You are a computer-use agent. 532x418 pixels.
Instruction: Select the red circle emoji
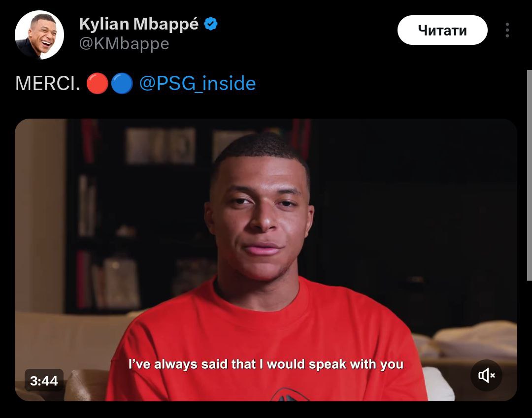pos(97,83)
